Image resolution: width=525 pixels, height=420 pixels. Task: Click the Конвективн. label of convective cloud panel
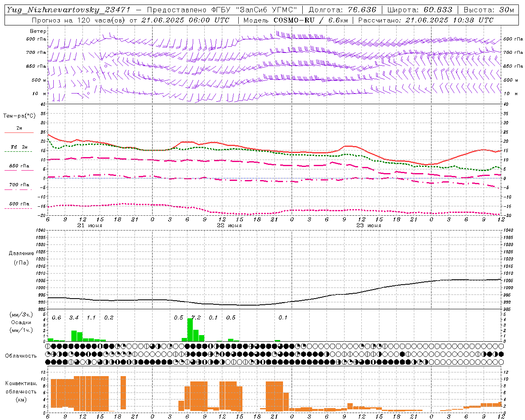[x=21, y=383]
